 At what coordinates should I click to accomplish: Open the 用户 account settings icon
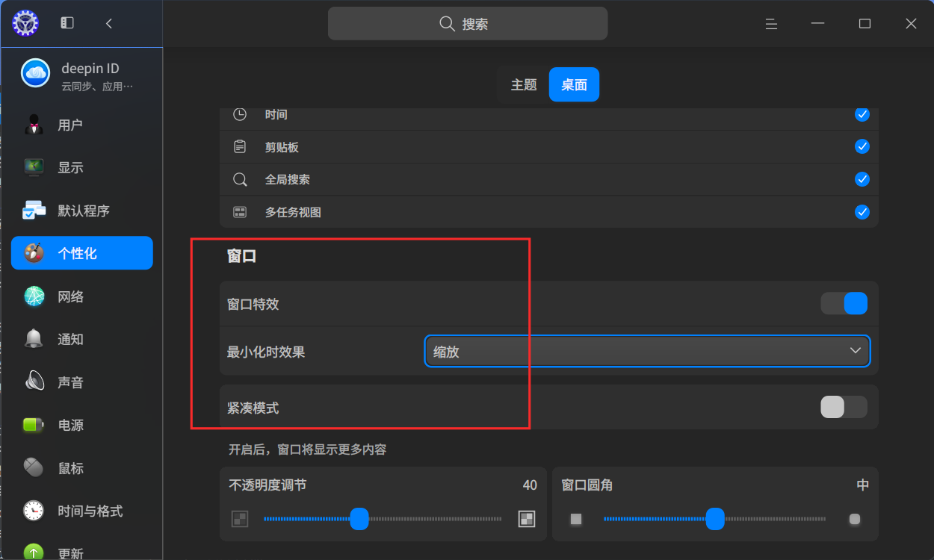point(34,125)
